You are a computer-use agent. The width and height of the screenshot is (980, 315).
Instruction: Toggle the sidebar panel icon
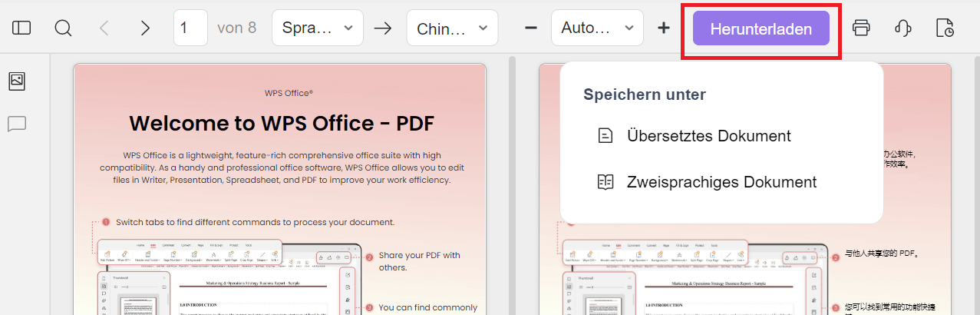point(21,28)
